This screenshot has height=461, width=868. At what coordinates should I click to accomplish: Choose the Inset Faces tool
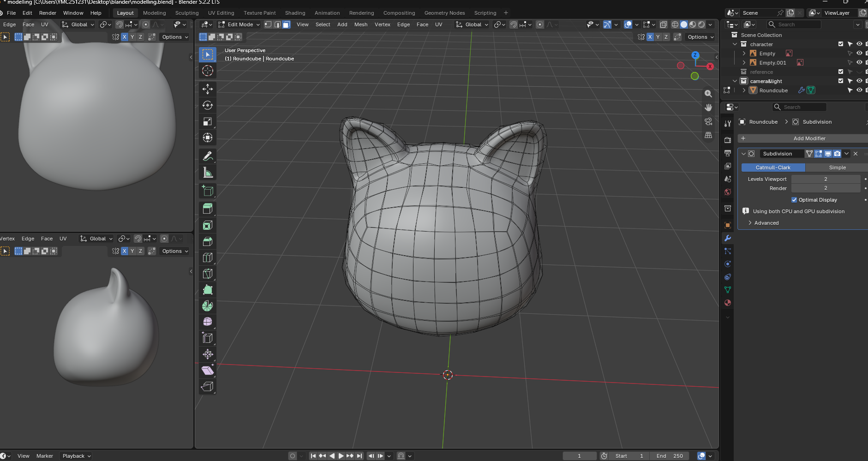click(208, 225)
